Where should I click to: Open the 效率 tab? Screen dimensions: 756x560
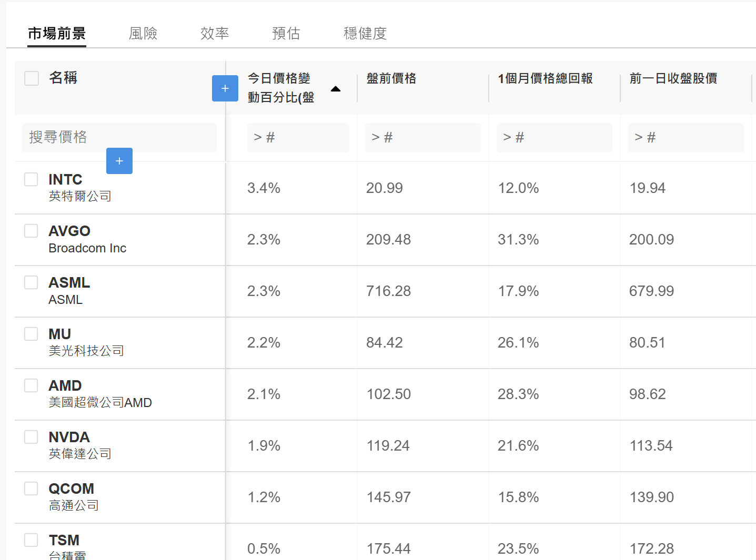click(x=215, y=34)
